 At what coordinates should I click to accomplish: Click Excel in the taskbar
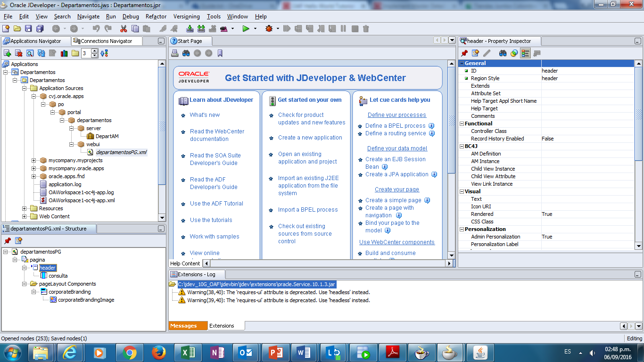tap(188, 352)
